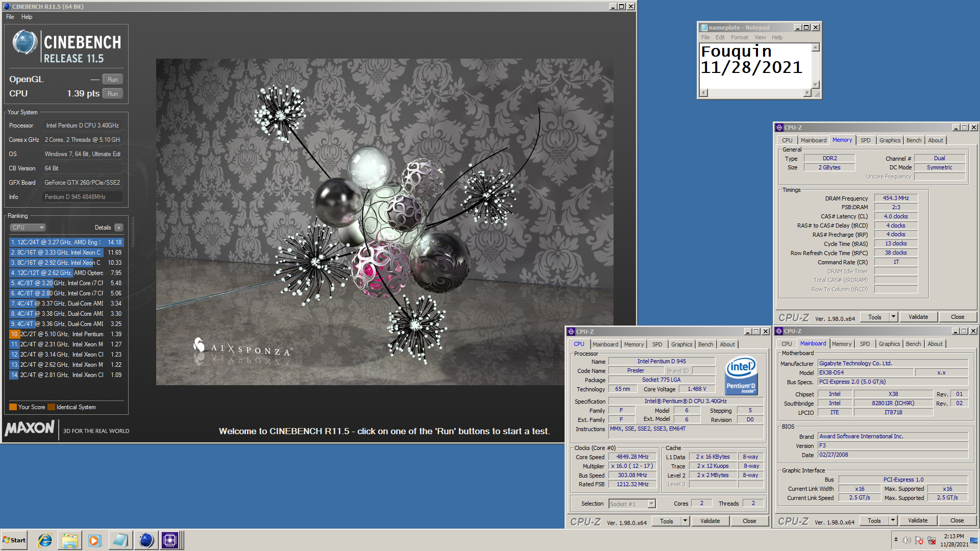This screenshot has width=980, height=551.
Task: Open Cinebench File menu
Action: point(10,17)
